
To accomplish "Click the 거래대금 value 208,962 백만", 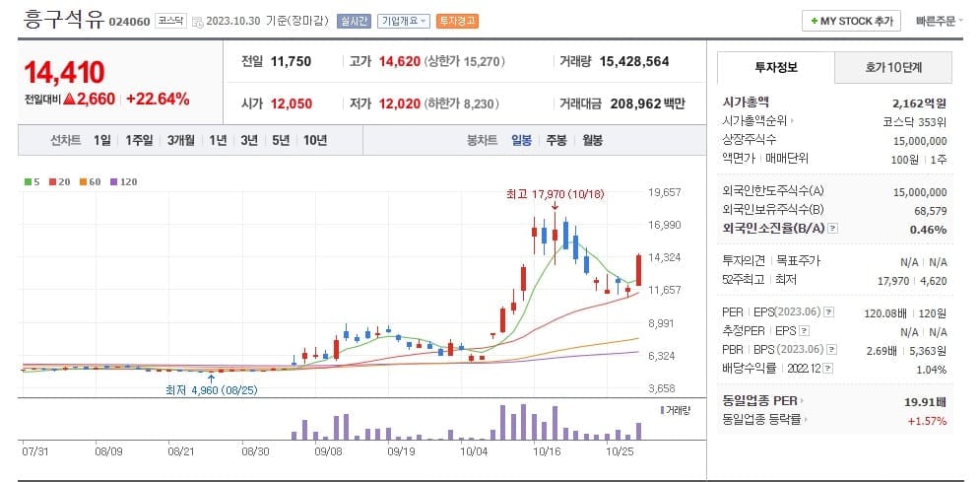I will pyautogui.click(x=647, y=103).
